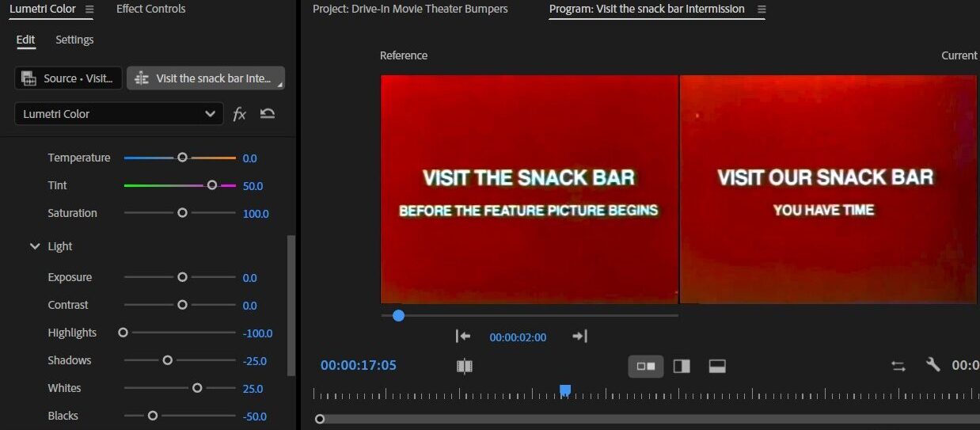Select the Vertical Split view
This screenshot has width=980, height=430.
682,366
